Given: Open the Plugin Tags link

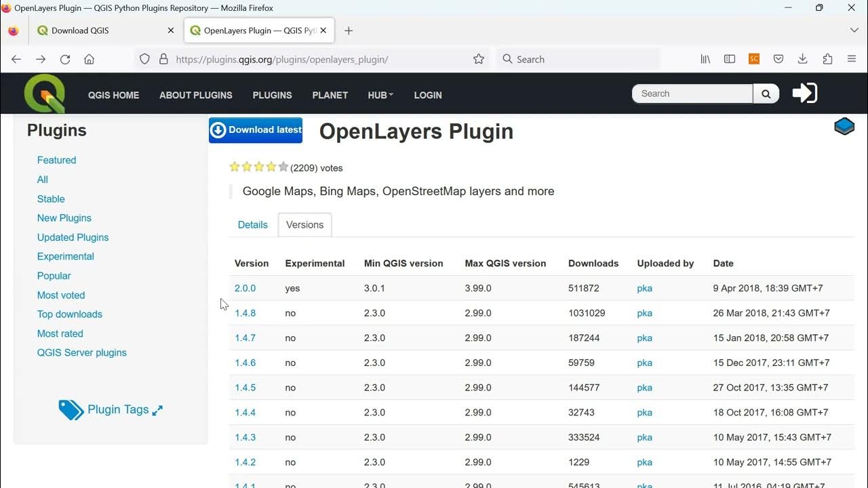Looking at the screenshot, I should 118,410.
